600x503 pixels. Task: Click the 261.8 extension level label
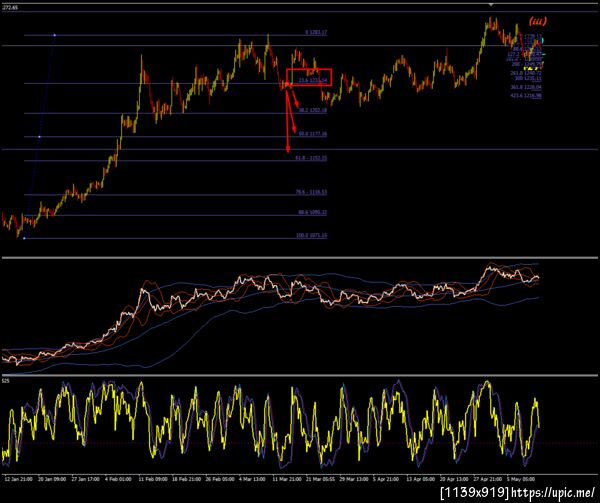[526, 73]
